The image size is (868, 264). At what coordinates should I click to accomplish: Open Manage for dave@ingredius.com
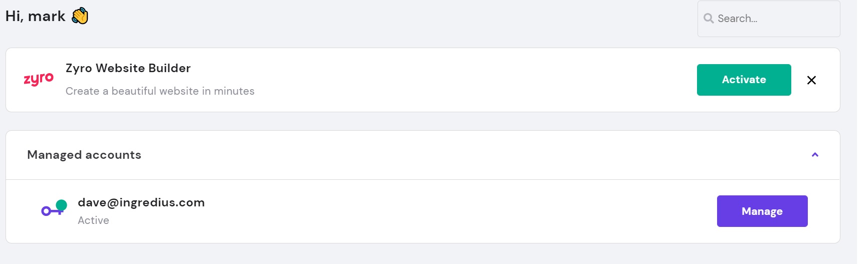762,211
